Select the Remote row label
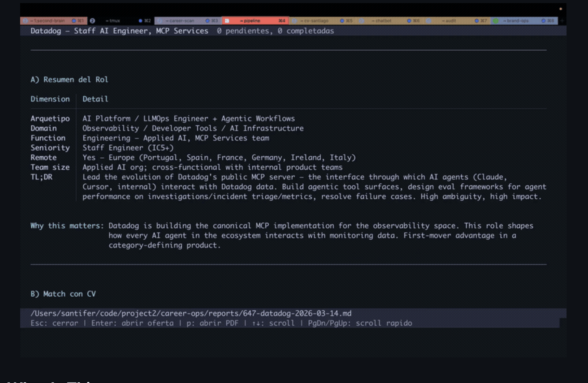Viewport: 588px width, 383px height. 44,157
